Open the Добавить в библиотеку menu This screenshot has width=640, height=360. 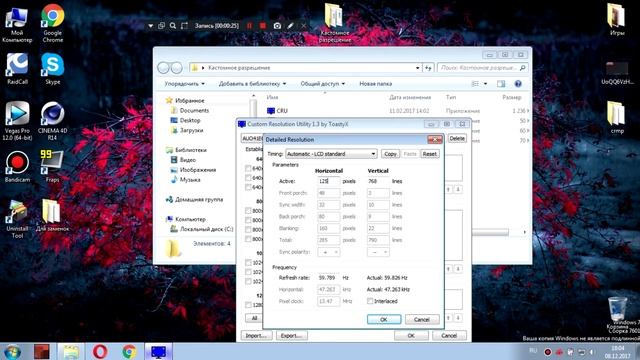pos(252,84)
